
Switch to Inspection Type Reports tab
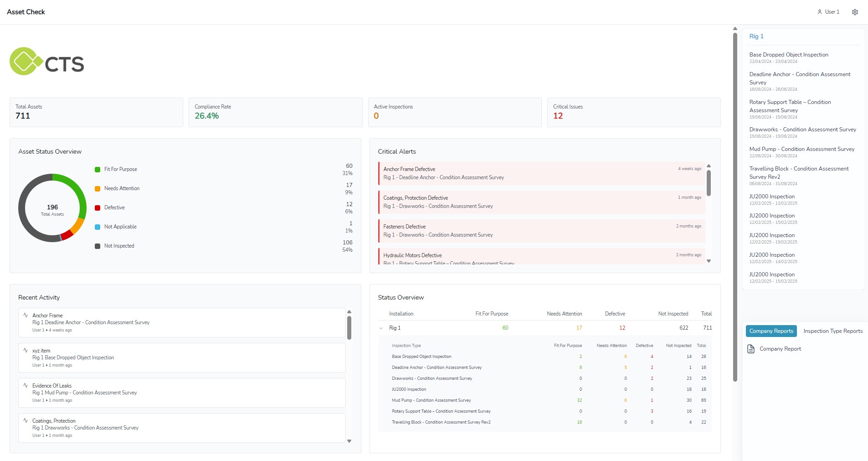pyautogui.click(x=832, y=331)
